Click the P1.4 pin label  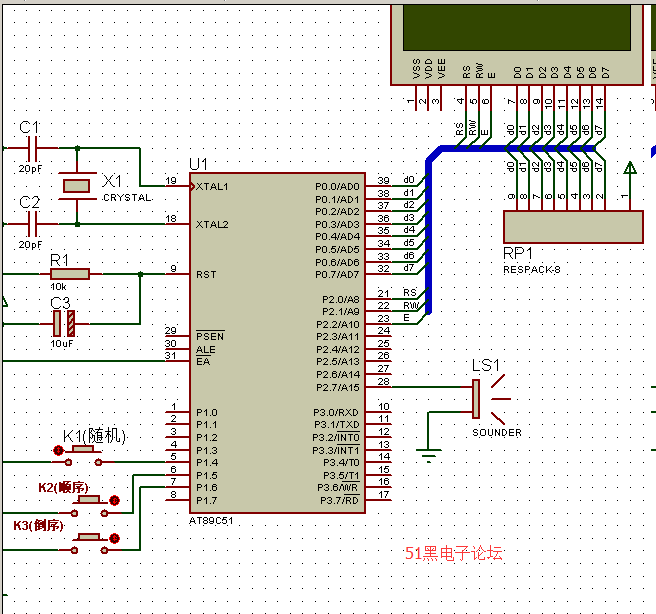[207, 463]
